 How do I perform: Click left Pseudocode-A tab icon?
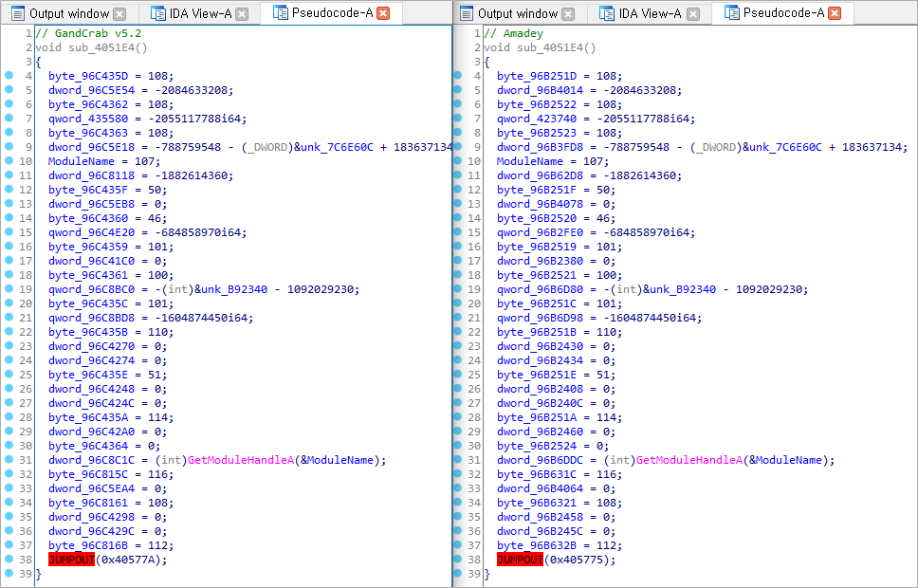[281, 13]
